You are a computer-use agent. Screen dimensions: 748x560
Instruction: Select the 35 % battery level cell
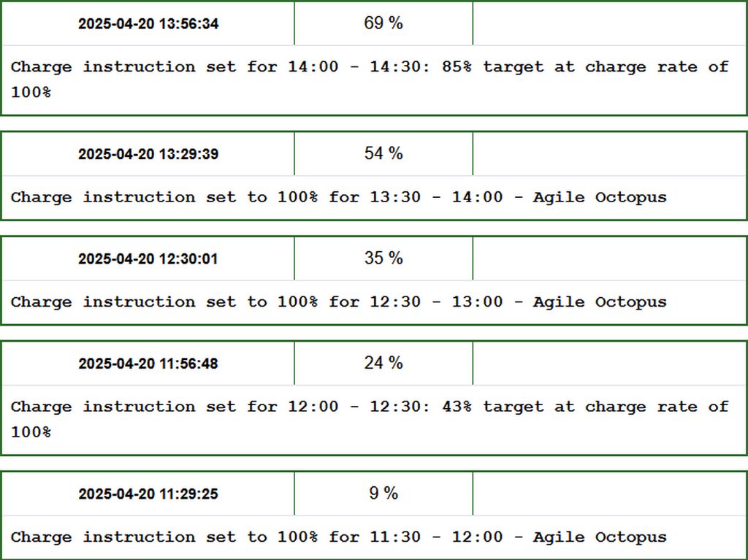(x=383, y=258)
